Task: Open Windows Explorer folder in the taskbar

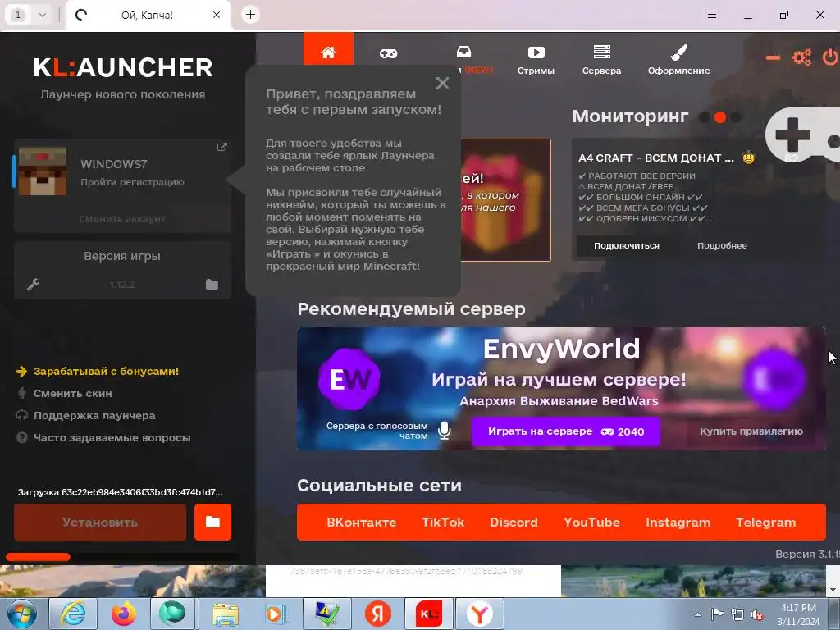Action: click(226, 614)
